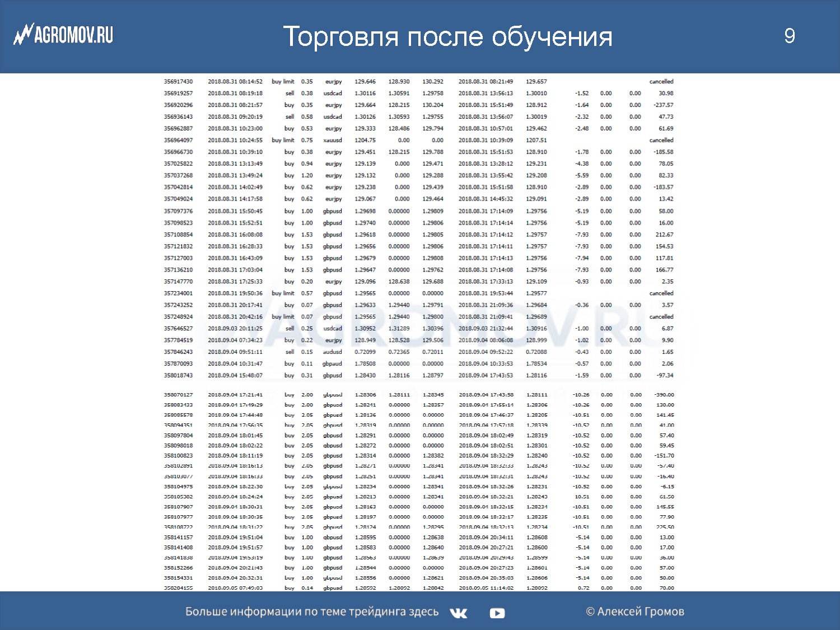Click the loss value -97.34
The width and height of the screenshot is (840, 630).
(x=665, y=376)
